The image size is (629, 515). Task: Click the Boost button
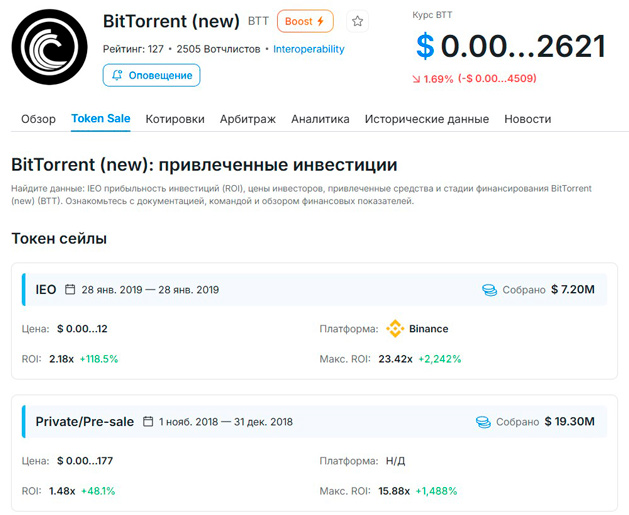[x=305, y=21]
